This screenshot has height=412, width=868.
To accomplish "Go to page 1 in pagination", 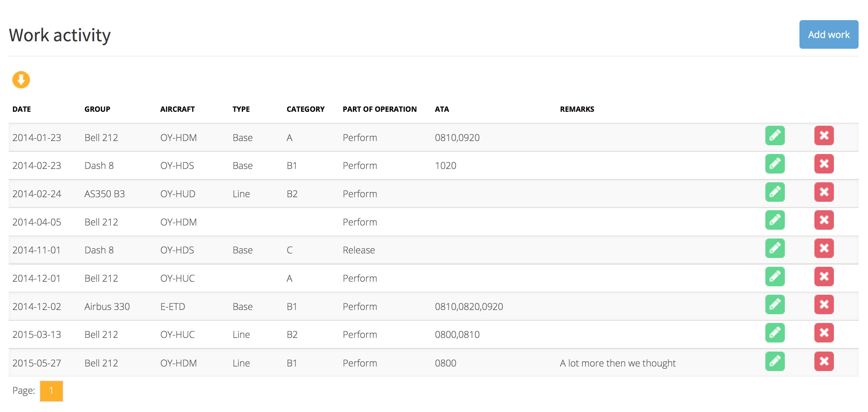I will (x=51, y=391).
